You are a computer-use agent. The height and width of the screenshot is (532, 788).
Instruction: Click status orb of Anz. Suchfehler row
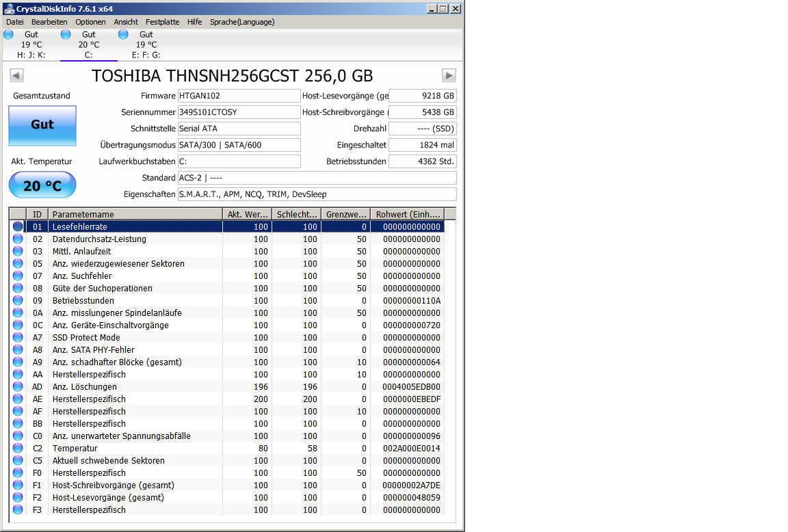point(18,276)
